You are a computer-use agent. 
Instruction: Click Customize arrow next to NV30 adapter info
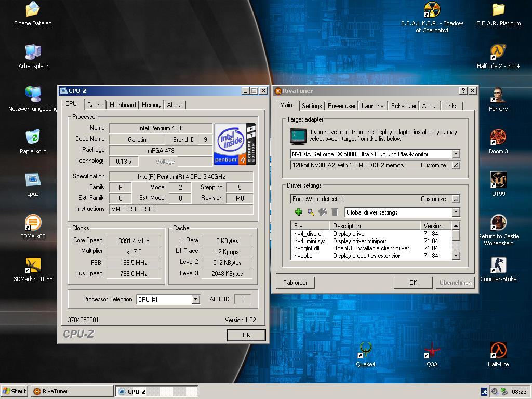pos(456,165)
